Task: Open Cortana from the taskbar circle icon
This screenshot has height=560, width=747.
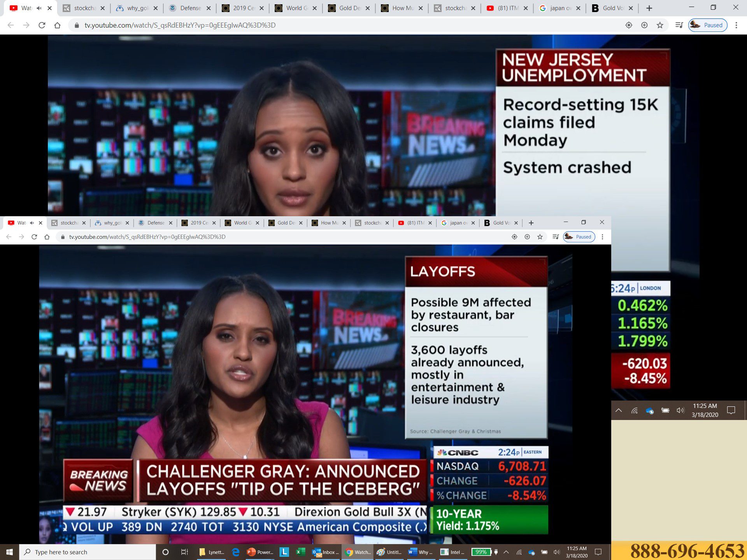Action: coord(165,552)
